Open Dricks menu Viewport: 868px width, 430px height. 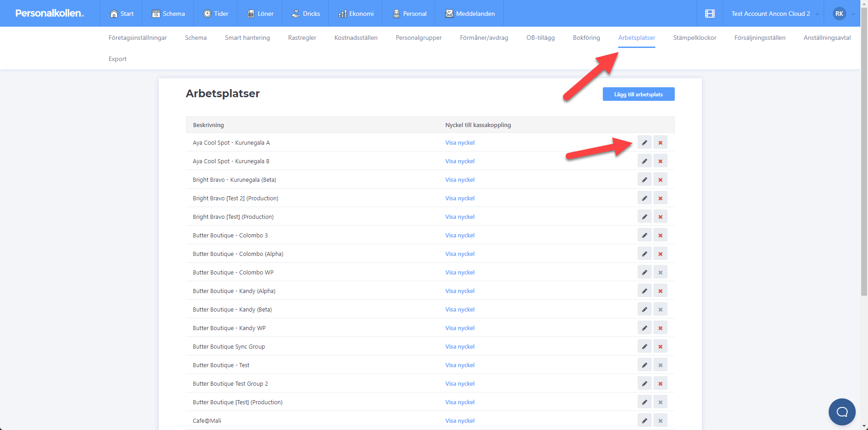305,14
